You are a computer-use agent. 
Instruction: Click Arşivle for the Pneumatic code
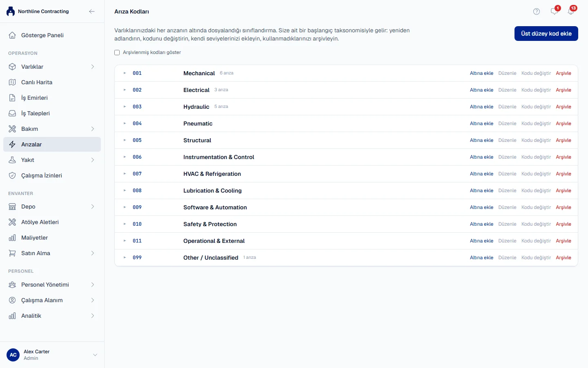coord(563,123)
